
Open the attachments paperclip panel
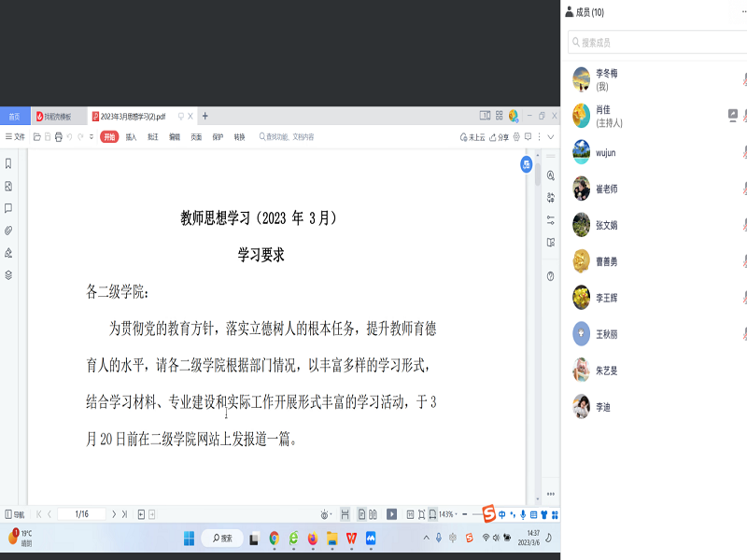(x=8, y=230)
